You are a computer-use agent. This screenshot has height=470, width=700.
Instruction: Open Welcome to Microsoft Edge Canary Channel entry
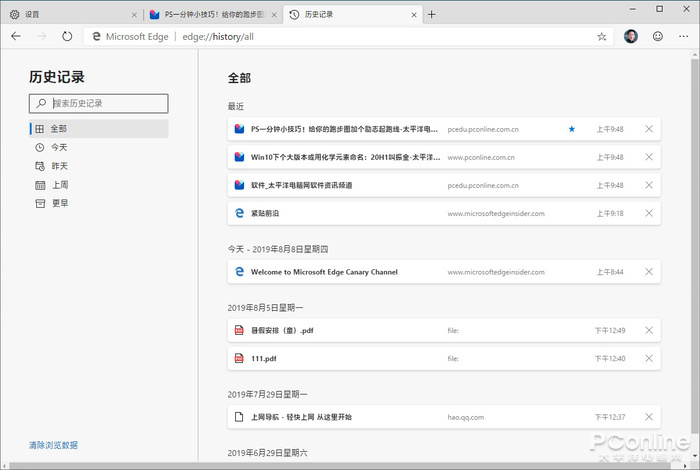point(324,272)
